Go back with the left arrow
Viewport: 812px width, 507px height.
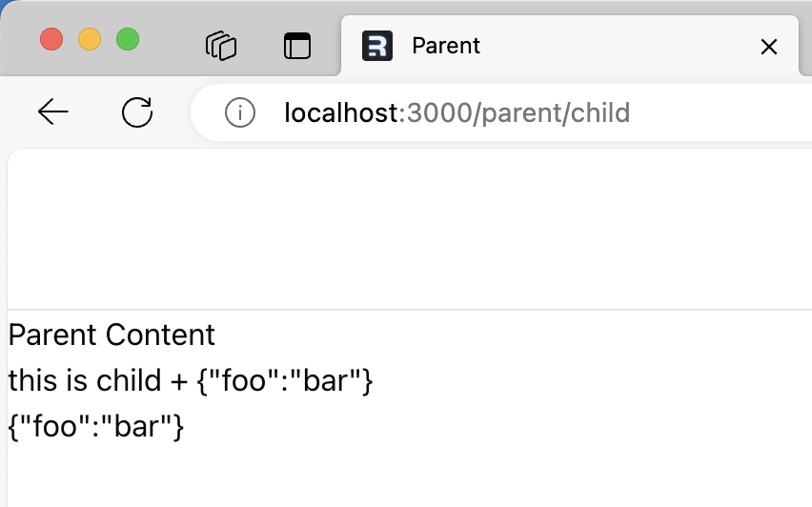tap(52, 112)
